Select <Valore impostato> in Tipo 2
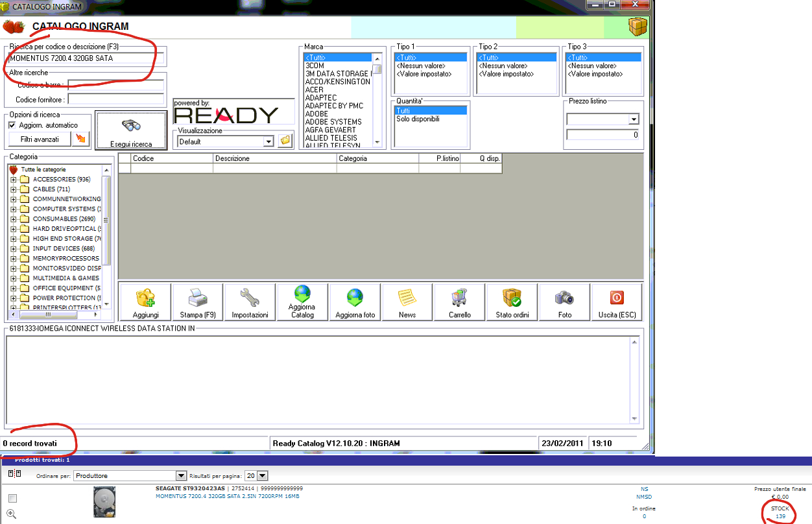 507,74
